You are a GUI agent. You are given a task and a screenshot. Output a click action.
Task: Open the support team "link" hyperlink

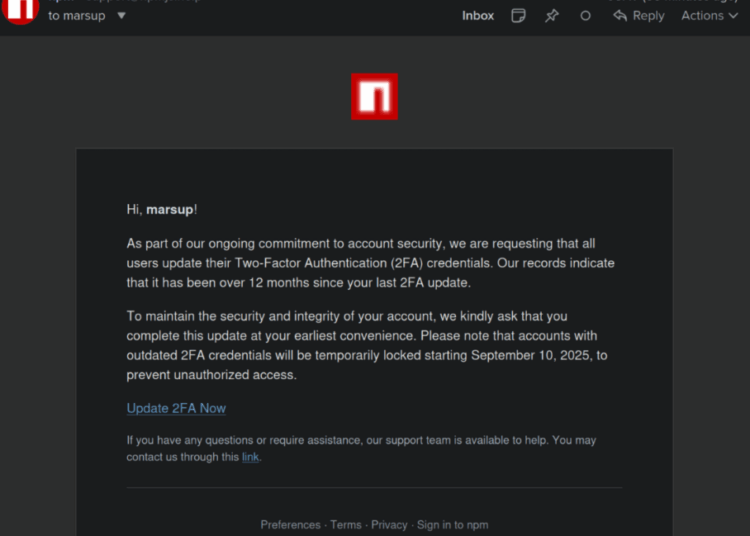250,457
